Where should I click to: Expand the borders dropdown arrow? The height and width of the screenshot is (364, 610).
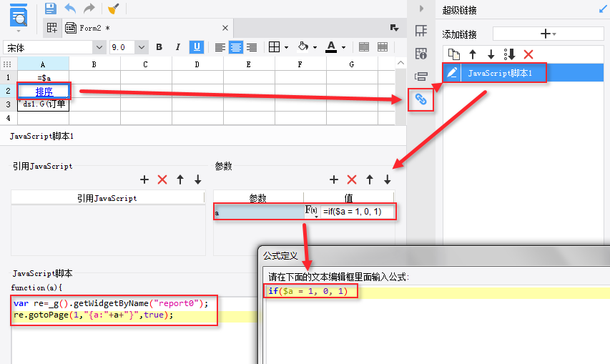pyautogui.click(x=286, y=47)
